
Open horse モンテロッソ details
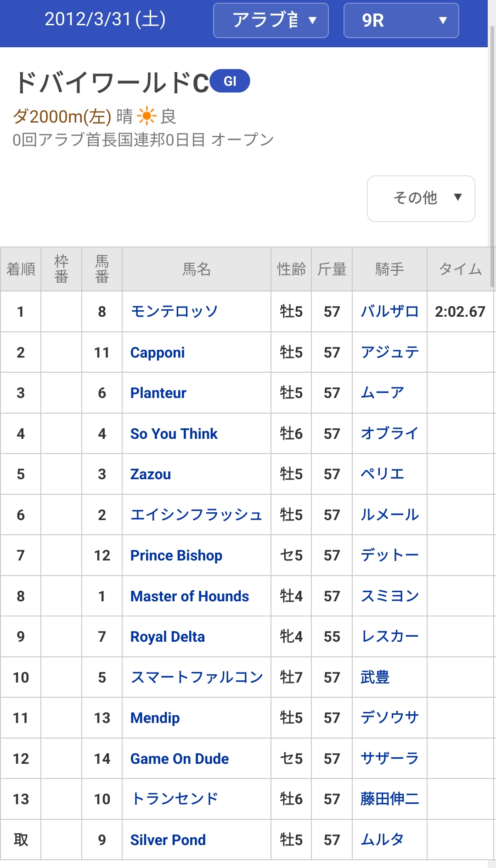pyautogui.click(x=174, y=312)
